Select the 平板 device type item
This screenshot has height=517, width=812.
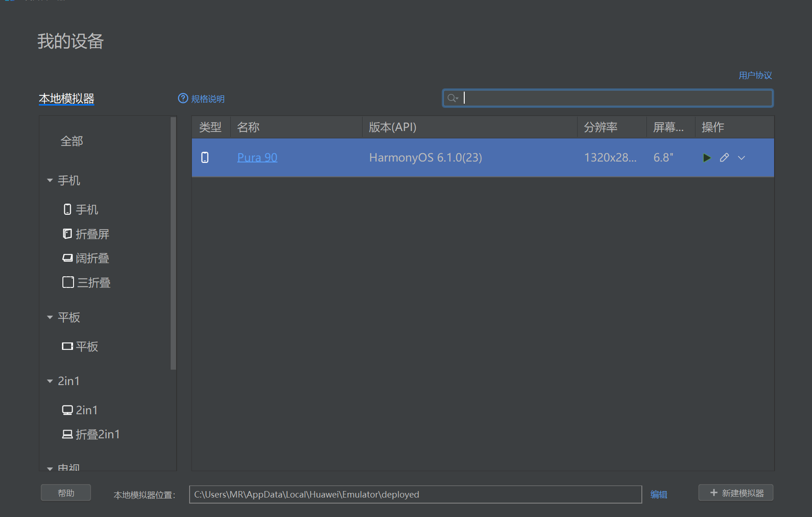(80, 347)
